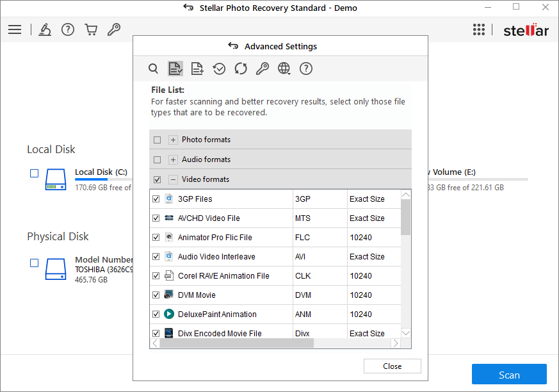559x392 pixels.
Task: Select the File List settings icon
Action: [x=175, y=69]
